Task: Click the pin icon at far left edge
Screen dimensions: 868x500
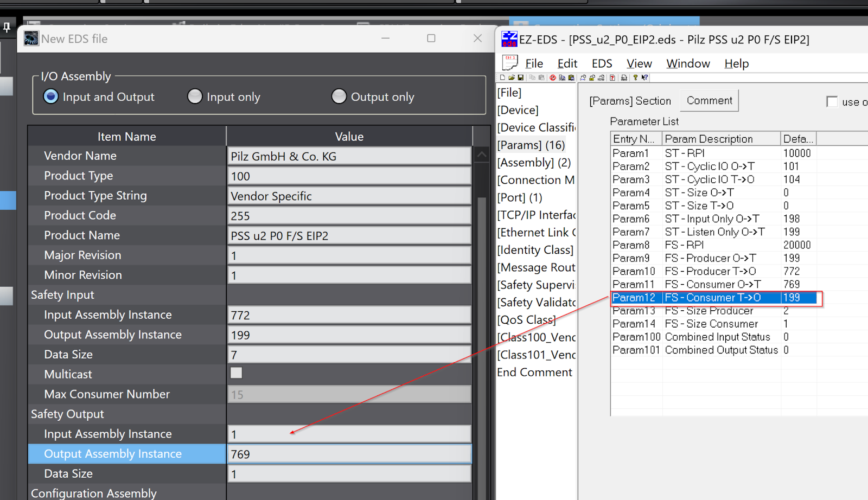Action: pyautogui.click(x=7, y=27)
